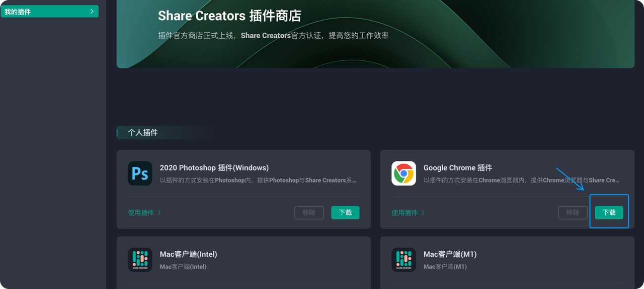Click the Mac客户端(M1) Share Creators icon
Screen dimensions: 644x289
(404, 260)
